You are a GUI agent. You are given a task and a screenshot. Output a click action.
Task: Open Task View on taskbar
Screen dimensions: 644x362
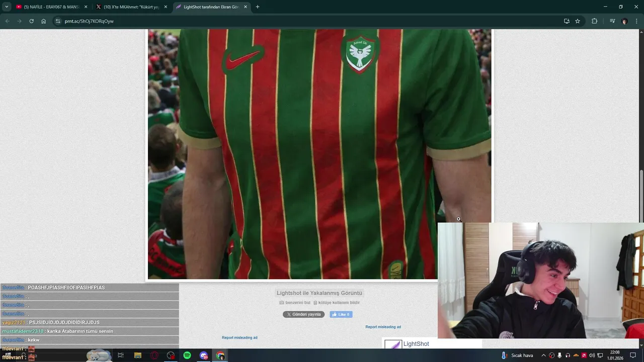tap(121, 355)
